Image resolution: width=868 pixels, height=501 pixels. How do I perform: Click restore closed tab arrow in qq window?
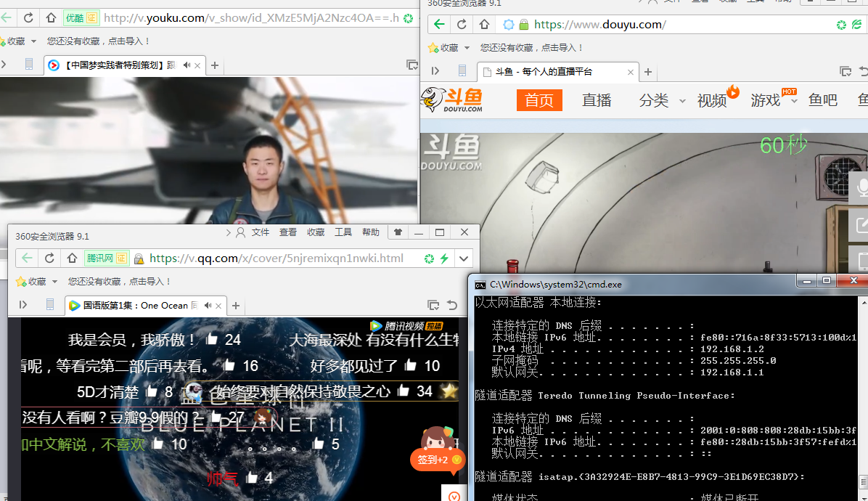(452, 305)
